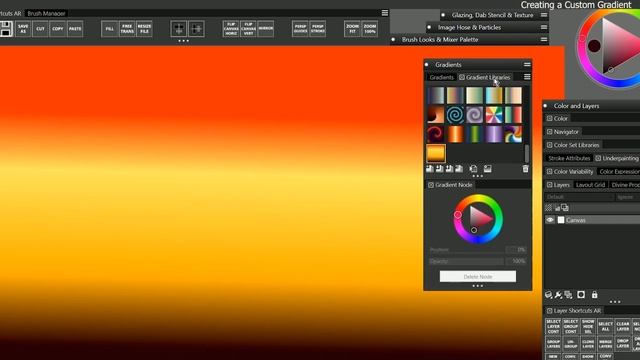
Task: Click the gradient library vertical scrollbar
Action: pyautogui.click(x=527, y=153)
